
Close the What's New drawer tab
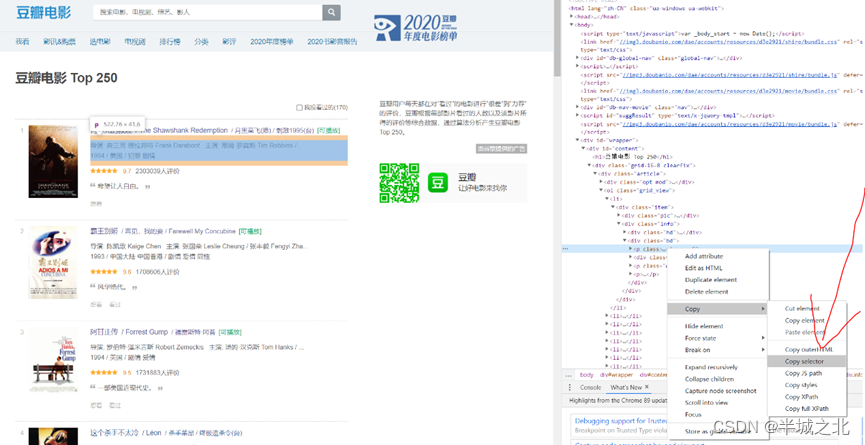click(647, 387)
